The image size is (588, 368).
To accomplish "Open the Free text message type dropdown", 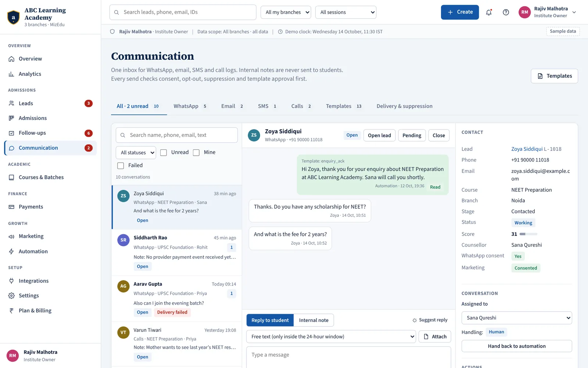I will click(331, 336).
